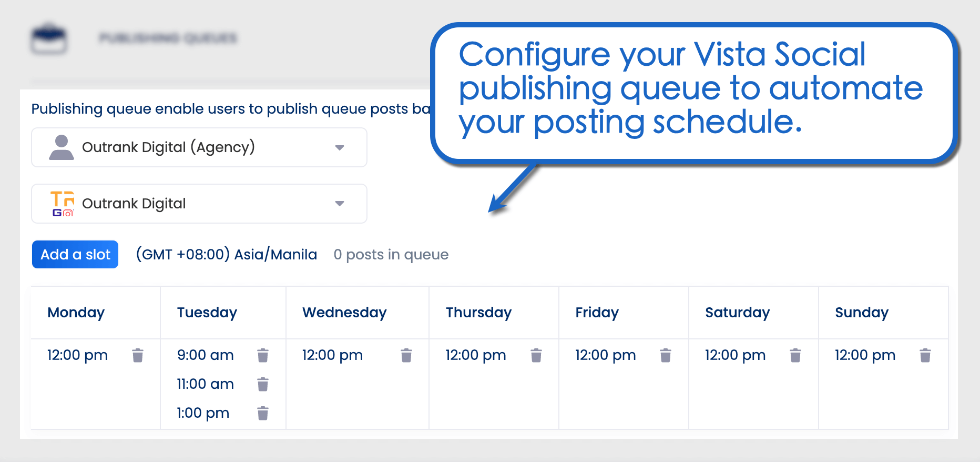Remove Tuesday 9:00 am slot via trash icon
980x462 pixels.
point(263,356)
